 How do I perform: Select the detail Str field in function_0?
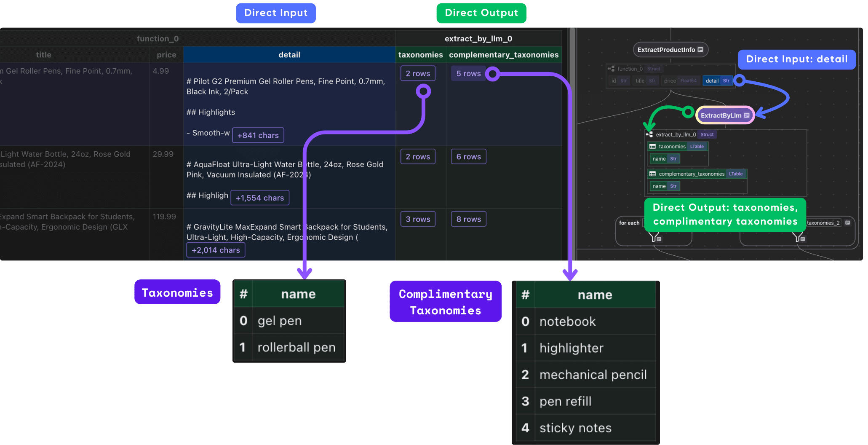click(717, 81)
